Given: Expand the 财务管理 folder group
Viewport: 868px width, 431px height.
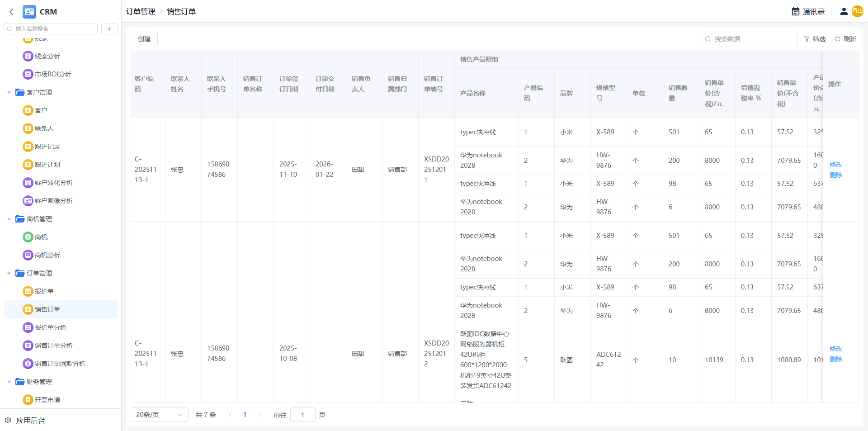Looking at the screenshot, I should click(x=9, y=382).
